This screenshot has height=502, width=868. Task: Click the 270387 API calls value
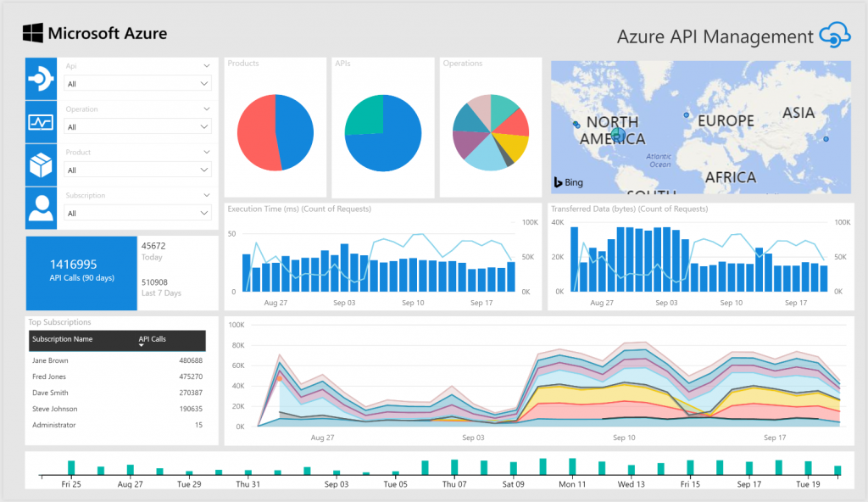[x=191, y=393]
